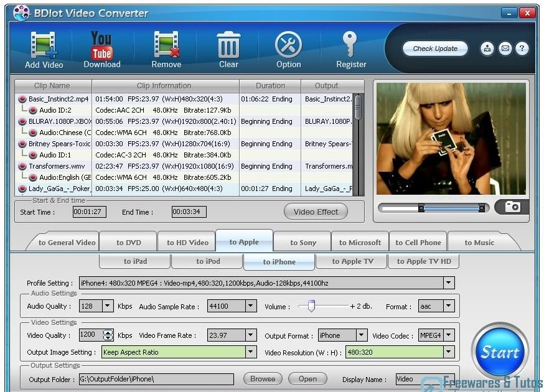Take a snapshot with the camera icon

[512, 207]
